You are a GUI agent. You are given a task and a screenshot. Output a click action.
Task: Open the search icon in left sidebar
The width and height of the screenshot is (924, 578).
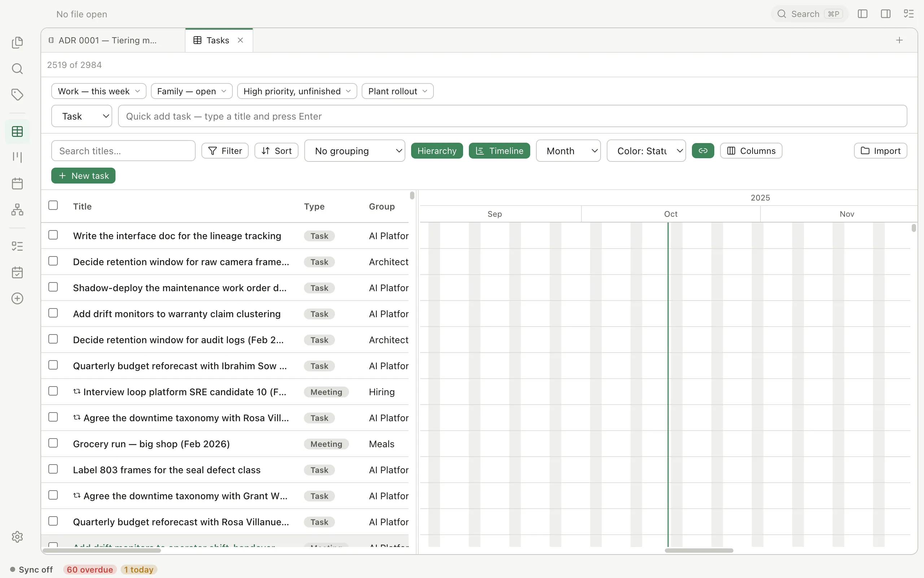coord(17,69)
